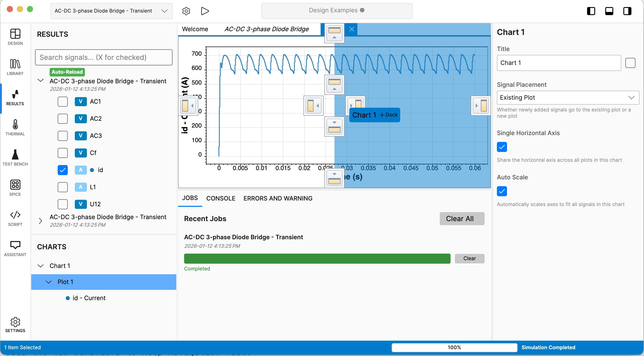Click the Search signals input field
Screen dimensions: 644x356
pos(104,57)
